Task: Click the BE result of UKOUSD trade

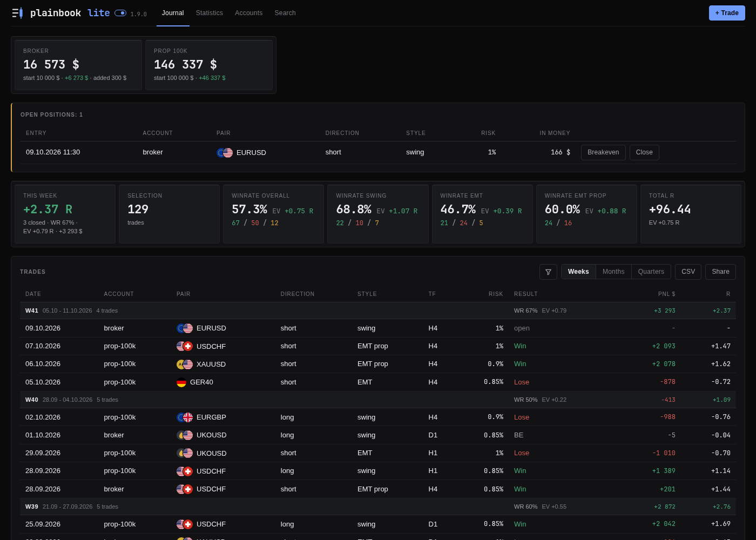Action: (x=518, y=435)
